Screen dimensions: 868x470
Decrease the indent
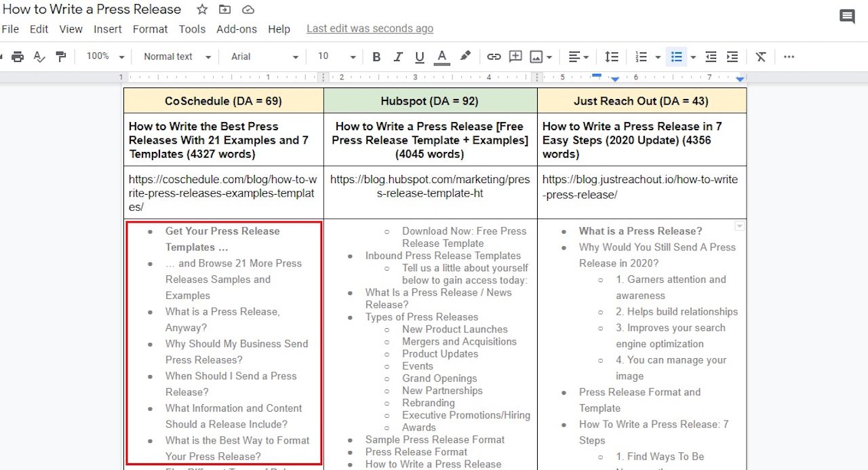711,57
